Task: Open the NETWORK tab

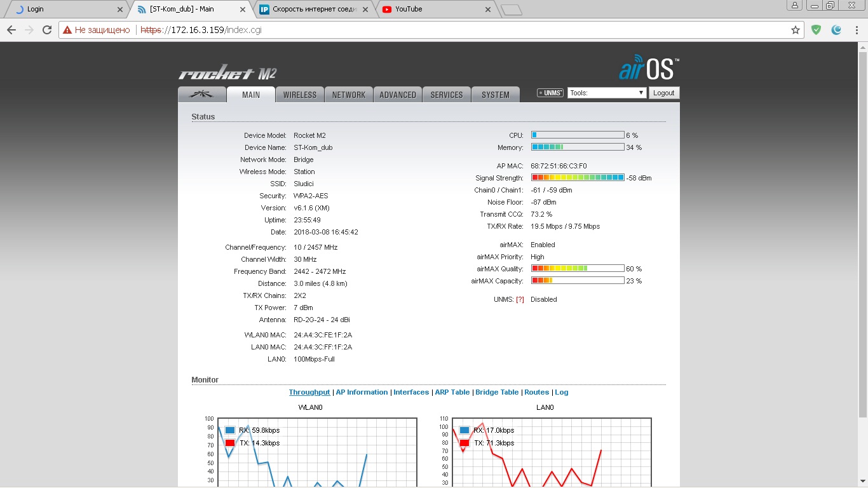Action: point(349,94)
